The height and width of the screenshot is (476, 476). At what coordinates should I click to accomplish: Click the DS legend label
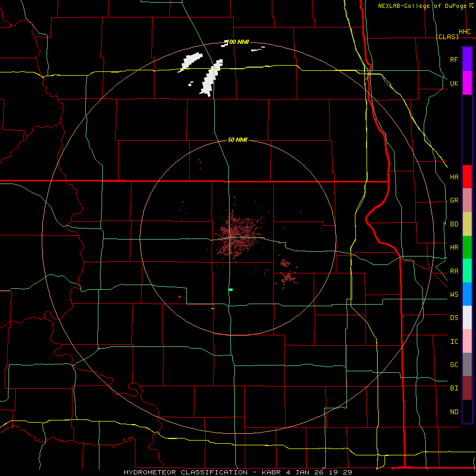pos(454,318)
